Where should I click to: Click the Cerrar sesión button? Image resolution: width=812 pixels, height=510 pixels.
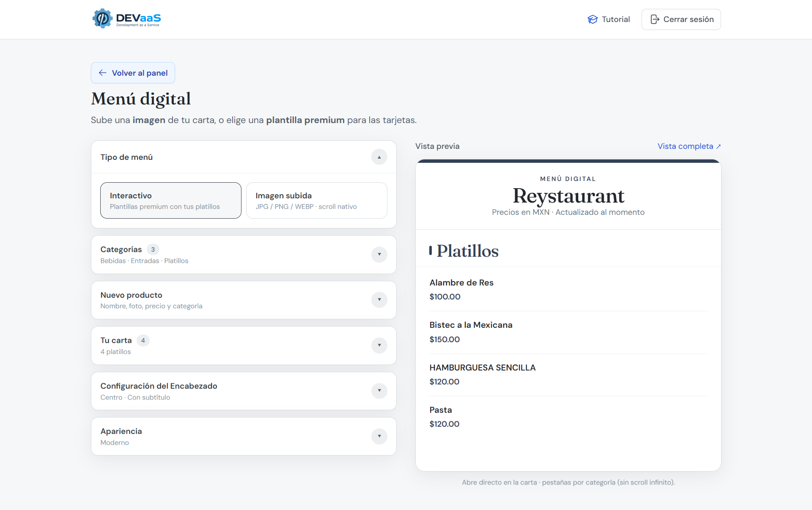(681, 19)
